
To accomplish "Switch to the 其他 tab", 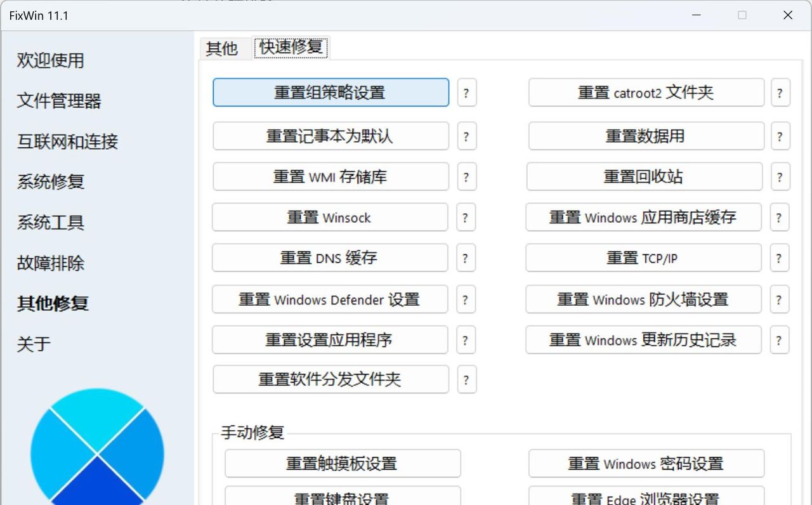I will click(x=223, y=48).
